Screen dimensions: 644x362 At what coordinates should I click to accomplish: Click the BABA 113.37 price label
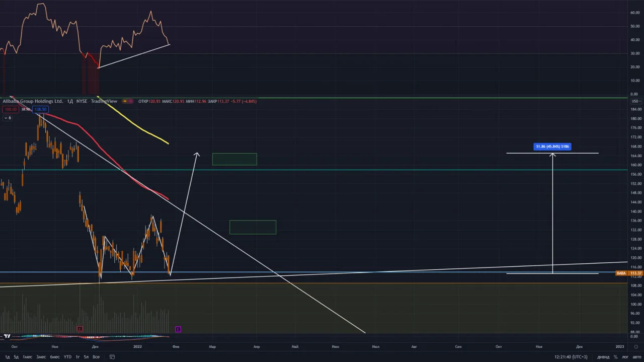pos(629,273)
